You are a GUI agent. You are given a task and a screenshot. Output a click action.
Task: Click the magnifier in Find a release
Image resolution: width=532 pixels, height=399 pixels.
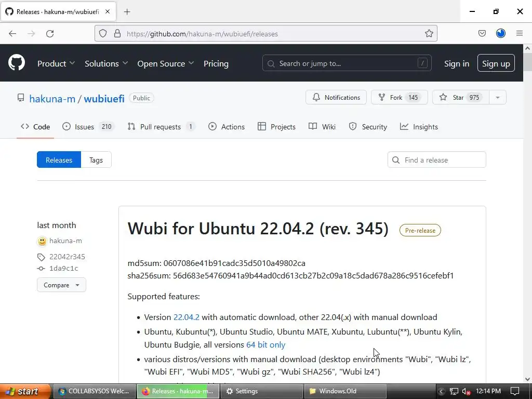coord(395,160)
